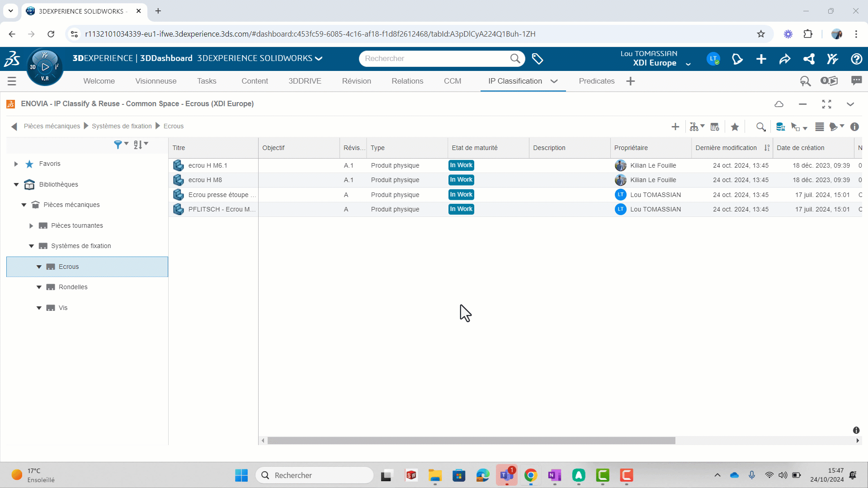Click the plus add icon in widget toolbar
This screenshot has height=488, width=868.
(675, 127)
